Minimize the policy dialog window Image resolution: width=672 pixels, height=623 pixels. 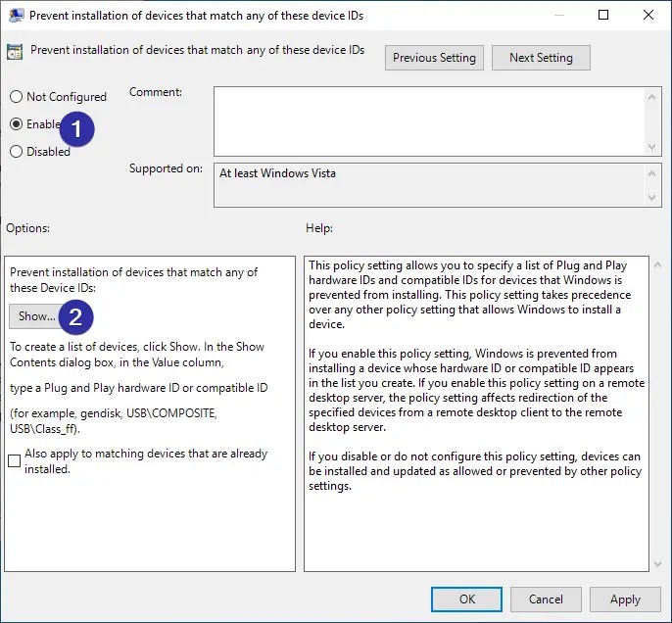[x=558, y=15]
